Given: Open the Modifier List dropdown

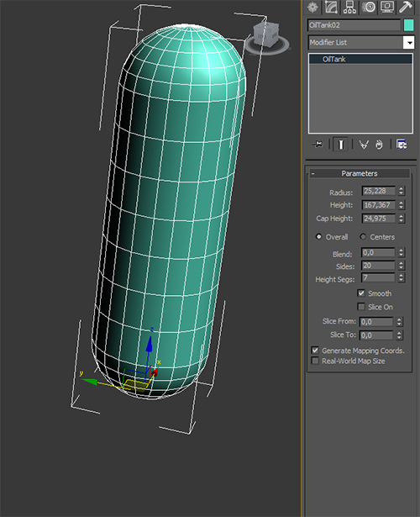Looking at the screenshot, I should click(x=361, y=43).
